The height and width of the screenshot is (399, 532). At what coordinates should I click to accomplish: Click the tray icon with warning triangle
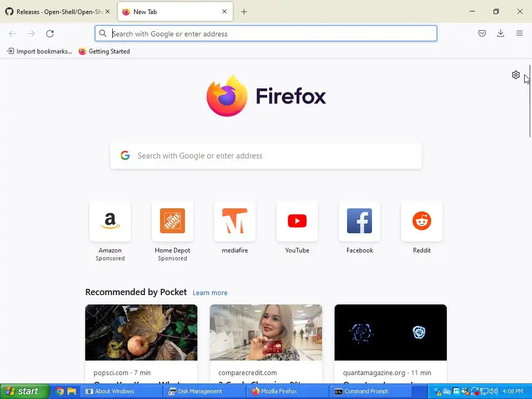click(437, 392)
